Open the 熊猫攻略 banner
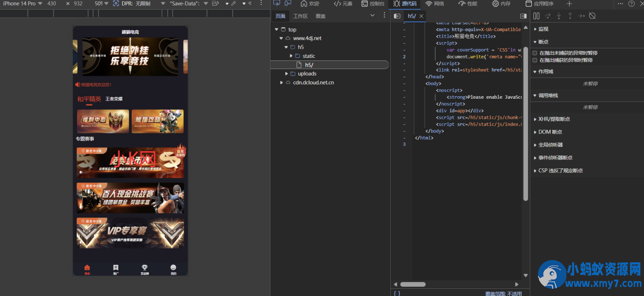Screen dimensions: 644x296 click(158, 121)
